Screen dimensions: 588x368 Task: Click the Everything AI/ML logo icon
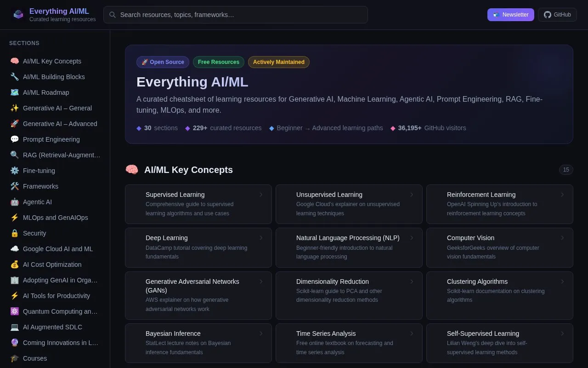18,15
